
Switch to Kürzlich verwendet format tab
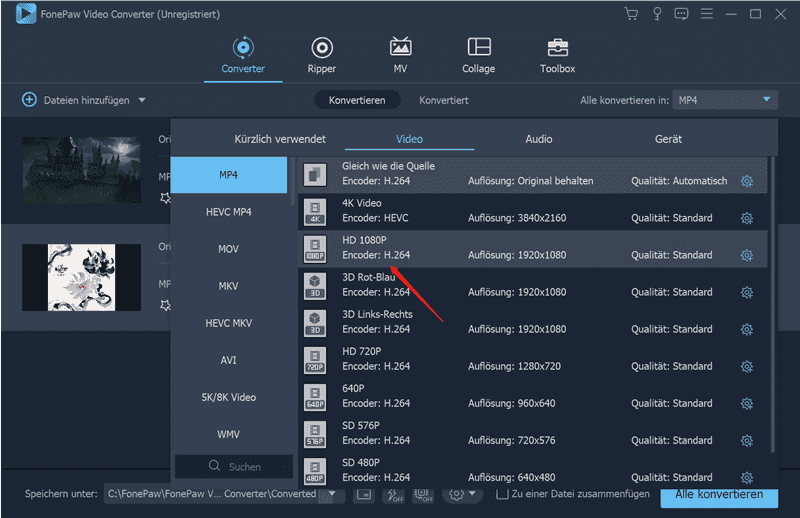[280, 139]
